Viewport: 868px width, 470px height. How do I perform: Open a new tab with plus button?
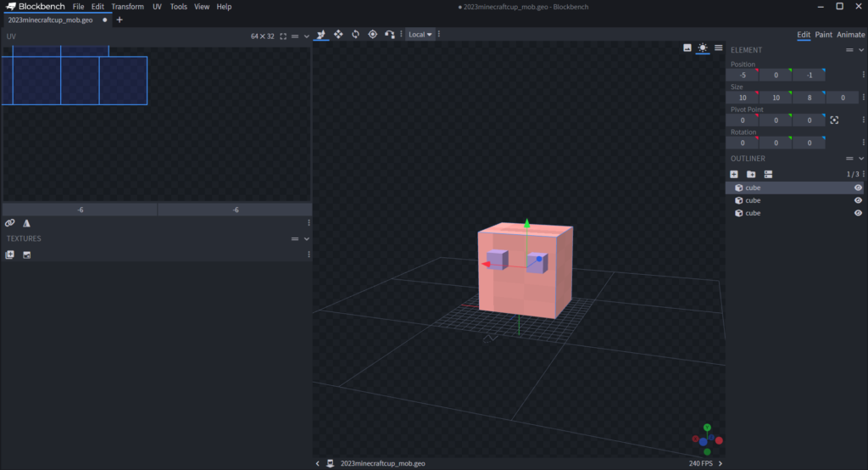(119, 20)
